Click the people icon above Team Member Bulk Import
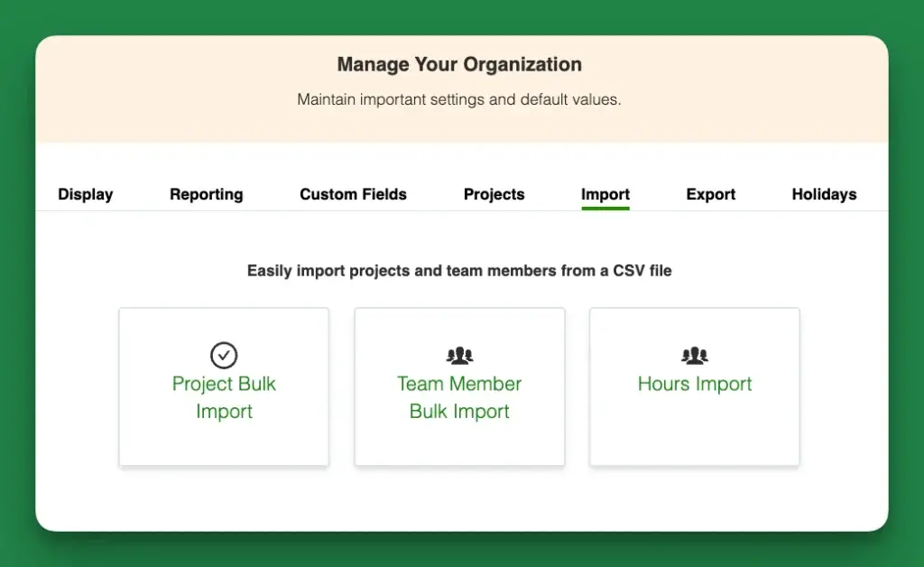Viewport: 924px width, 567px height. pyautogui.click(x=459, y=356)
